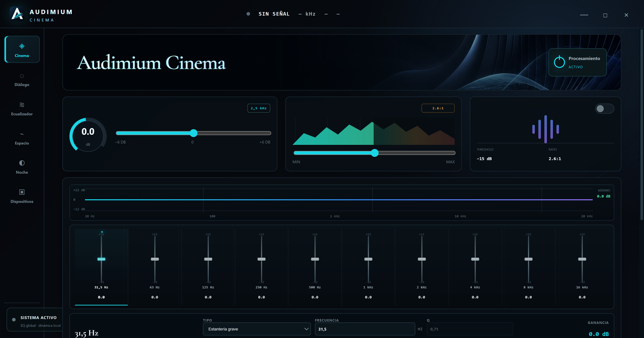Click the 0.0 dB circular gain dial
This screenshot has height=338, width=644.
point(88,135)
